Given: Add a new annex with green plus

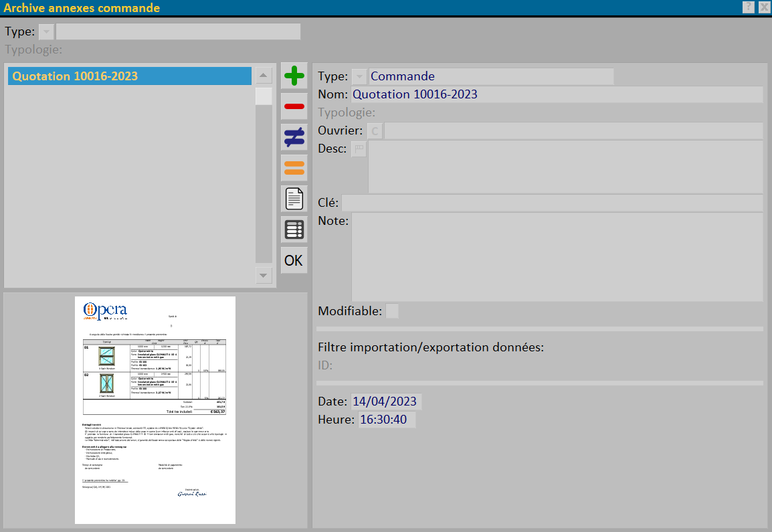Looking at the screenshot, I should [x=294, y=76].
